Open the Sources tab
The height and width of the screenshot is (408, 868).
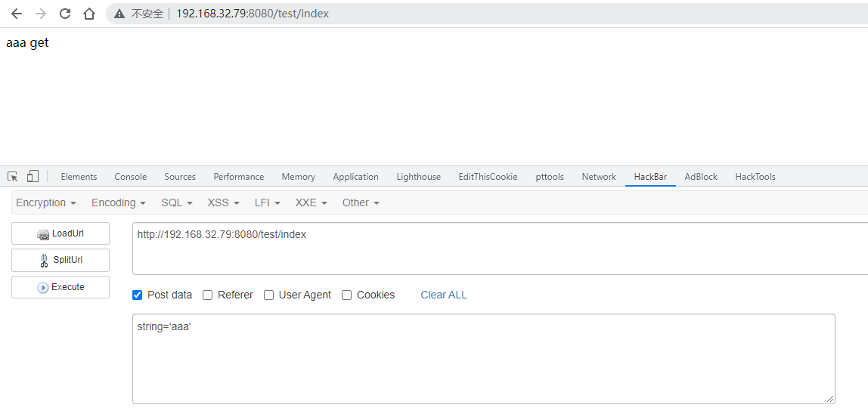[180, 177]
